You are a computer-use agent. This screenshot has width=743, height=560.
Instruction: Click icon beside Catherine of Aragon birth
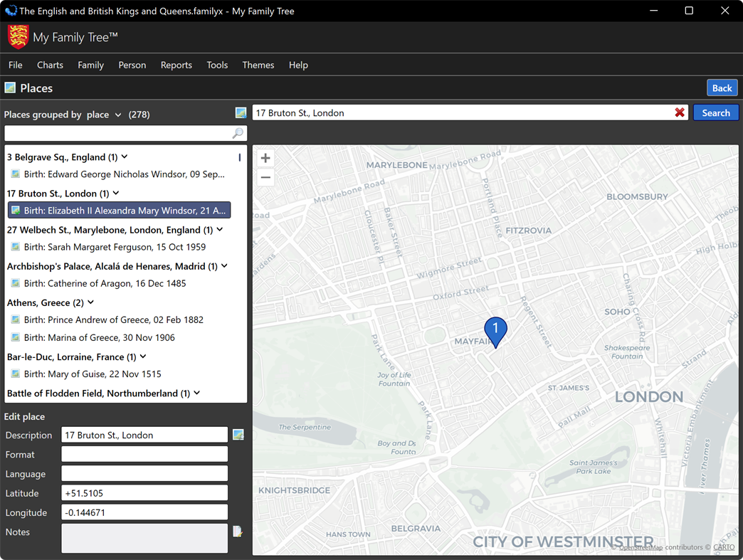click(16, 283)
